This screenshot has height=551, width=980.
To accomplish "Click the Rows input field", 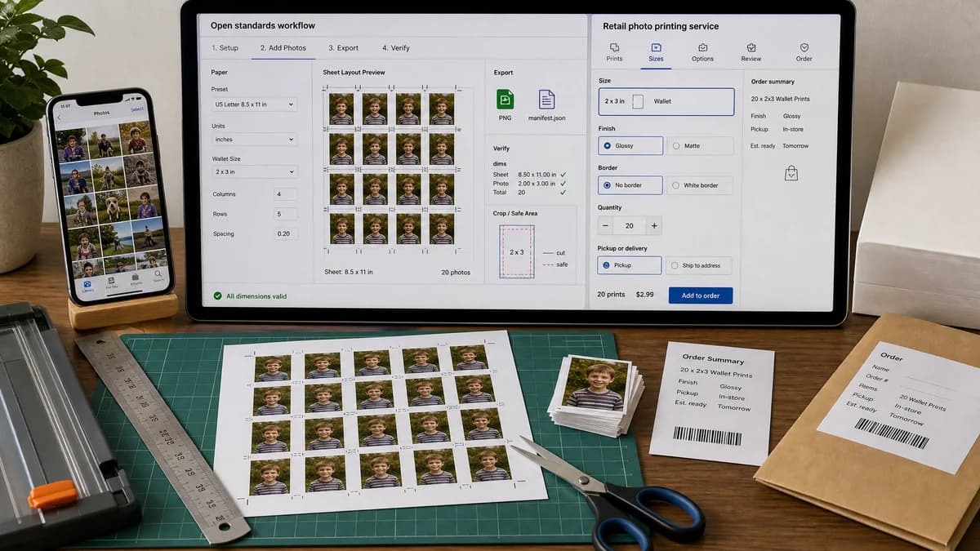I will pyautogui.click(x=286, y=214).
